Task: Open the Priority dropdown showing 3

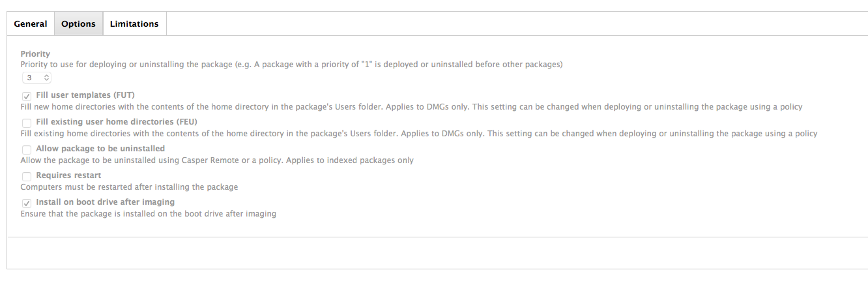Action: point(36,78)
